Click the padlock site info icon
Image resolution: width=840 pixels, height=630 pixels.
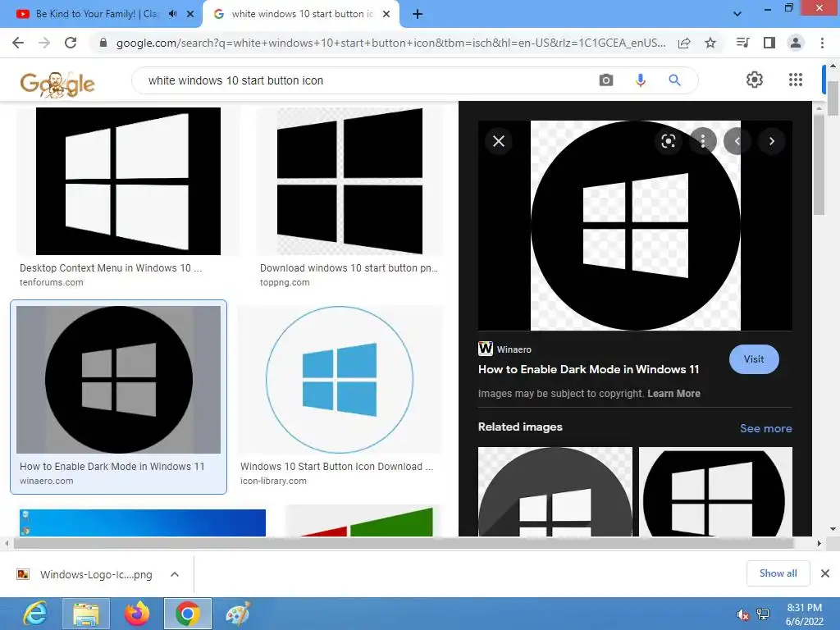pos(103,43)
